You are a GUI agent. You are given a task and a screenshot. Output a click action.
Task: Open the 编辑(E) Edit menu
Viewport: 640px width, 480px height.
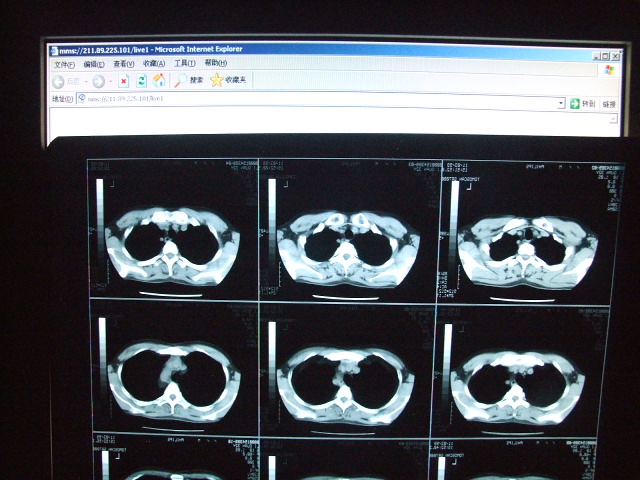94,64
